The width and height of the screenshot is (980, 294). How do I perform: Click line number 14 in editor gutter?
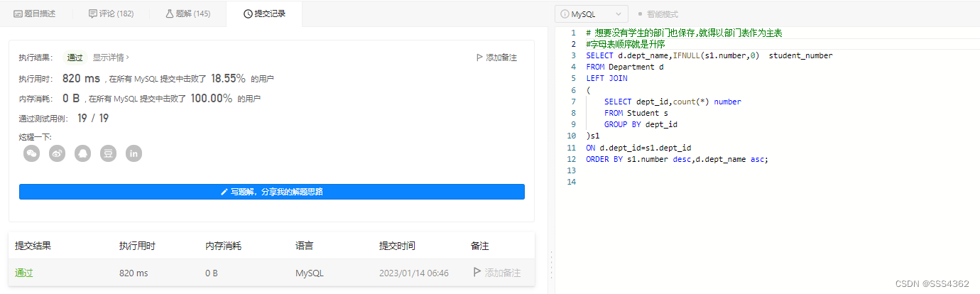pyautogui.click(x=572, y=183)
